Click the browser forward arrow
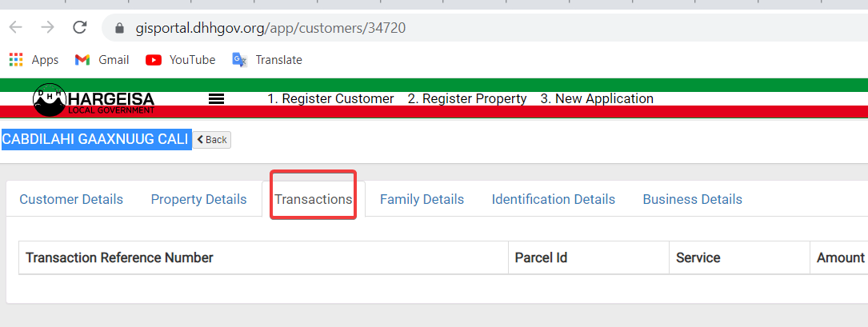Screen dimensions: 868x327 point(48,27)
